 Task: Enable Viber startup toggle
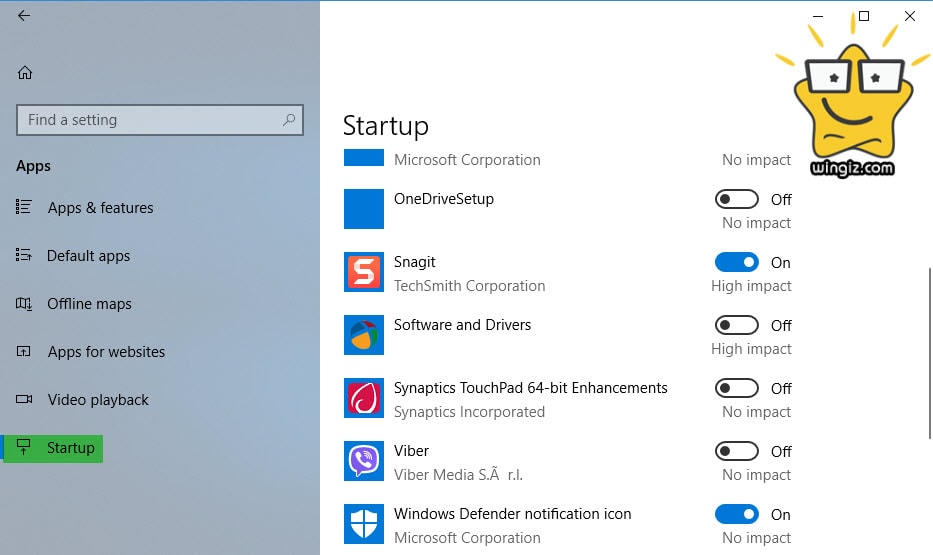pyautogui.click(x=737, y=451)
